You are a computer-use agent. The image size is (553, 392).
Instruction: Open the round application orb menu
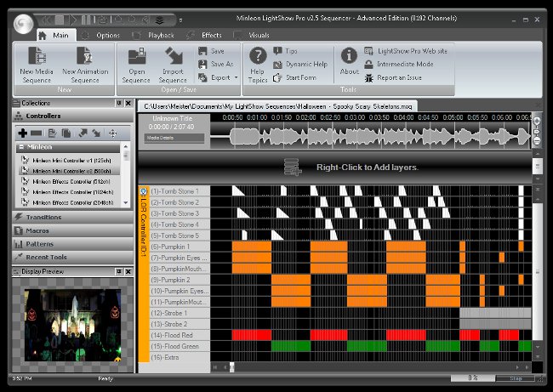(23, 23)
